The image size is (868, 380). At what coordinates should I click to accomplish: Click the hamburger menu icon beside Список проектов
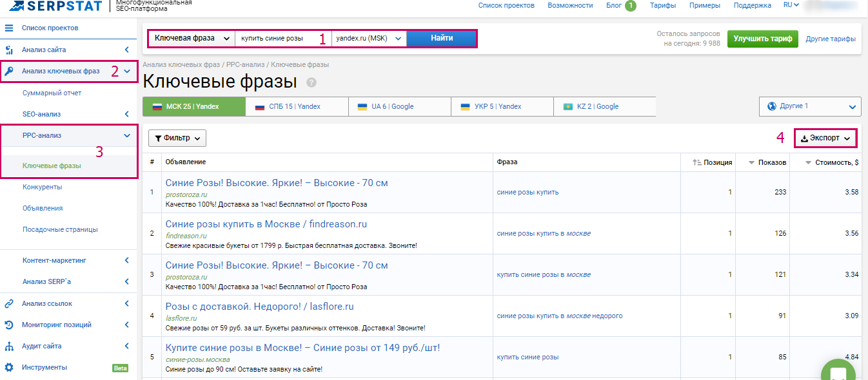pos(9,28)
